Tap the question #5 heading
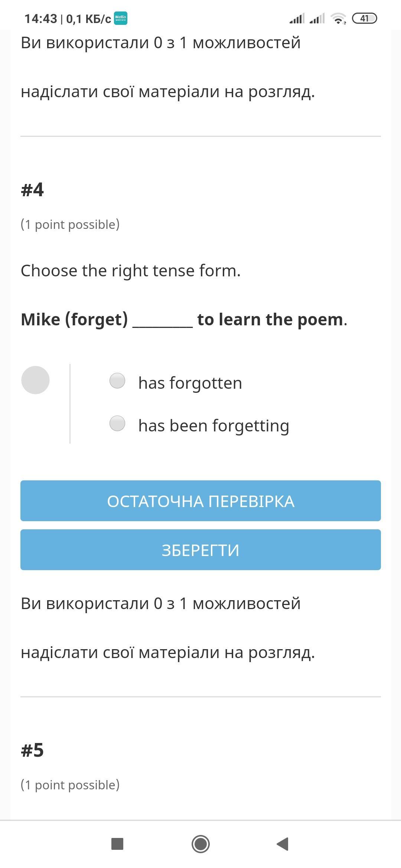Viewport: 401px width, 868px height. (32, 750)
